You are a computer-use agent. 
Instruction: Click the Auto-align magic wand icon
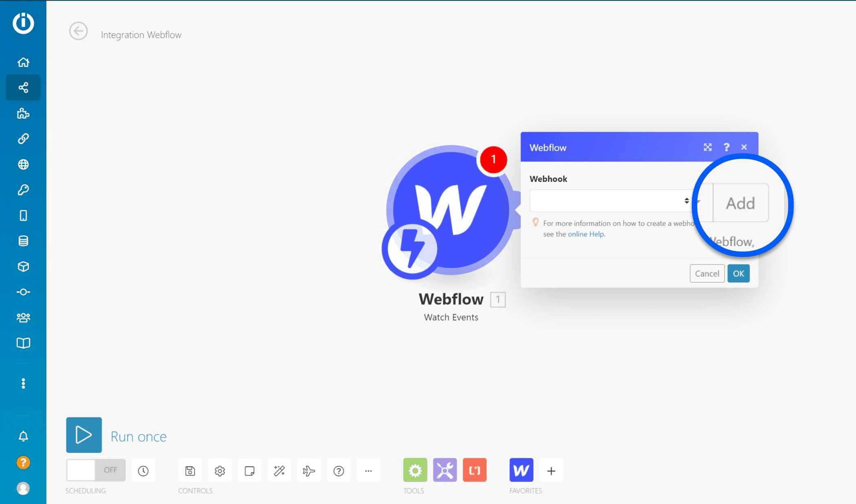[279, 471]
